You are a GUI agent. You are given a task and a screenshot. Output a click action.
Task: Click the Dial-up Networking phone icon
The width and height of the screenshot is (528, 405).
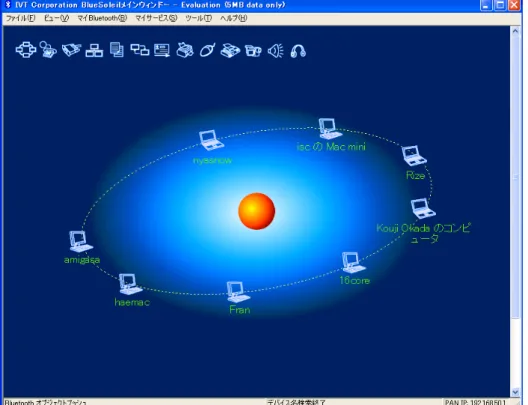[x=48, y=50]
